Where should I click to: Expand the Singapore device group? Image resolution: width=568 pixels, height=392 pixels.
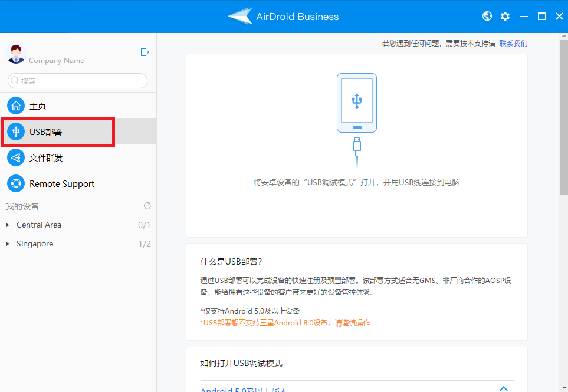point(7,244)
